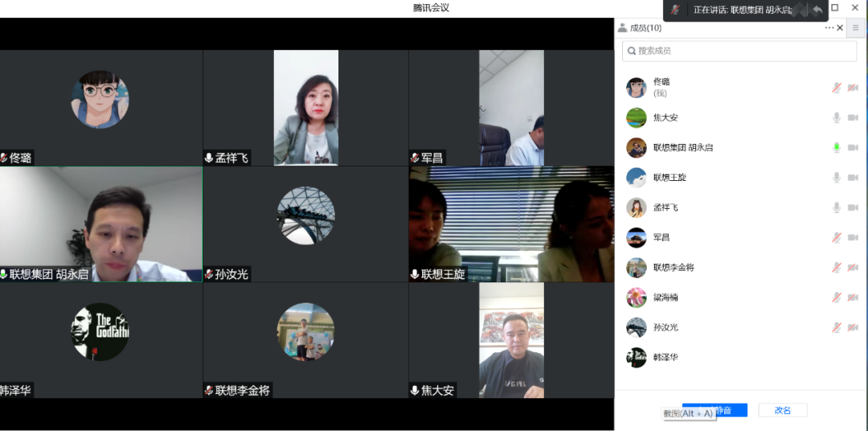Select 军昌 avatar in member list
The height and width of the screenshot is (431, 868).
click(x=637, y=237)
